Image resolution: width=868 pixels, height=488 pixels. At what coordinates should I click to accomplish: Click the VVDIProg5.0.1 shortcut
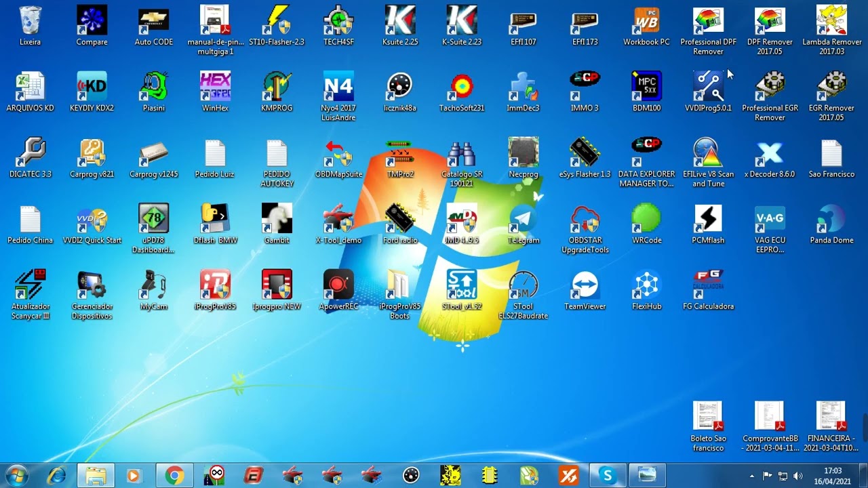pos(708,86)
